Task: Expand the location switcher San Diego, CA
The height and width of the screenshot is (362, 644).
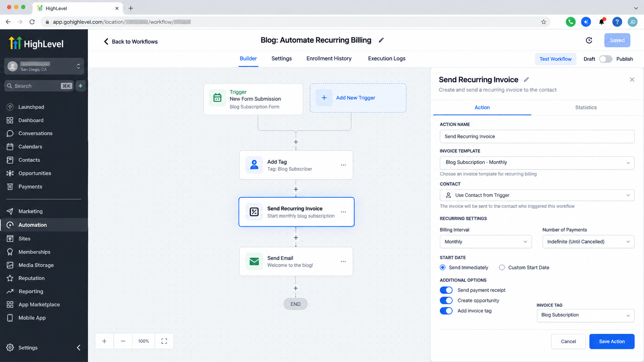Action: (x=44, y=66)
